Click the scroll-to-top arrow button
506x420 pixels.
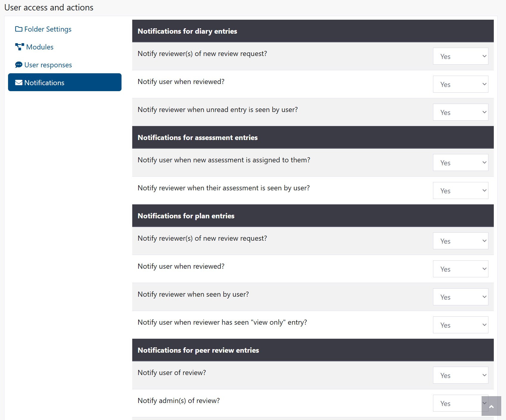tap(492, 407)
